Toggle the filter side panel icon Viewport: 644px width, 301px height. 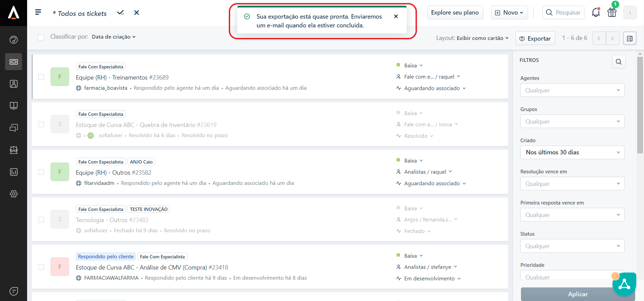[x=629, y=39]
